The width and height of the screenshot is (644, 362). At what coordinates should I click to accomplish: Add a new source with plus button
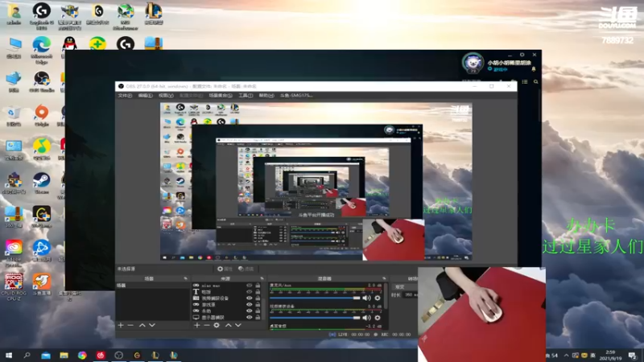[x=197, y=325]
